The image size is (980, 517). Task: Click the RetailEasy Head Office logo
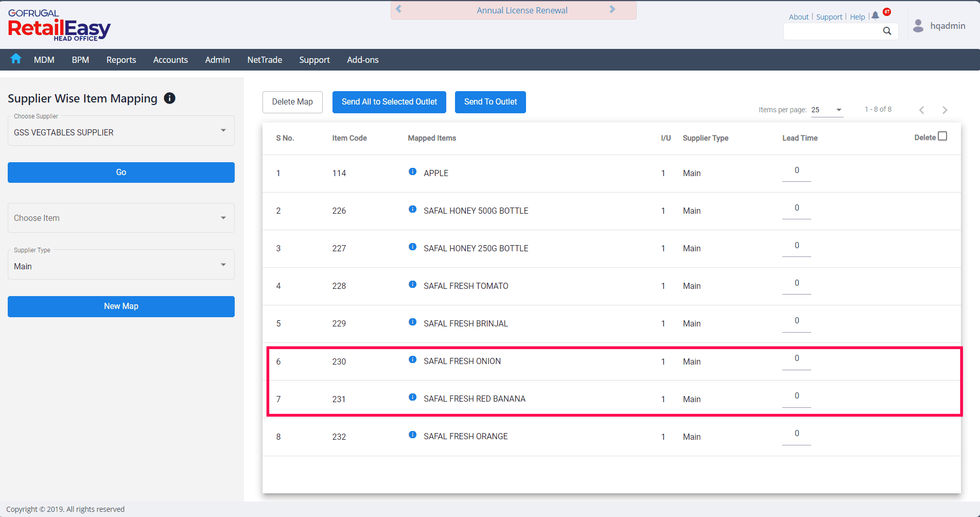pos(59,25)
